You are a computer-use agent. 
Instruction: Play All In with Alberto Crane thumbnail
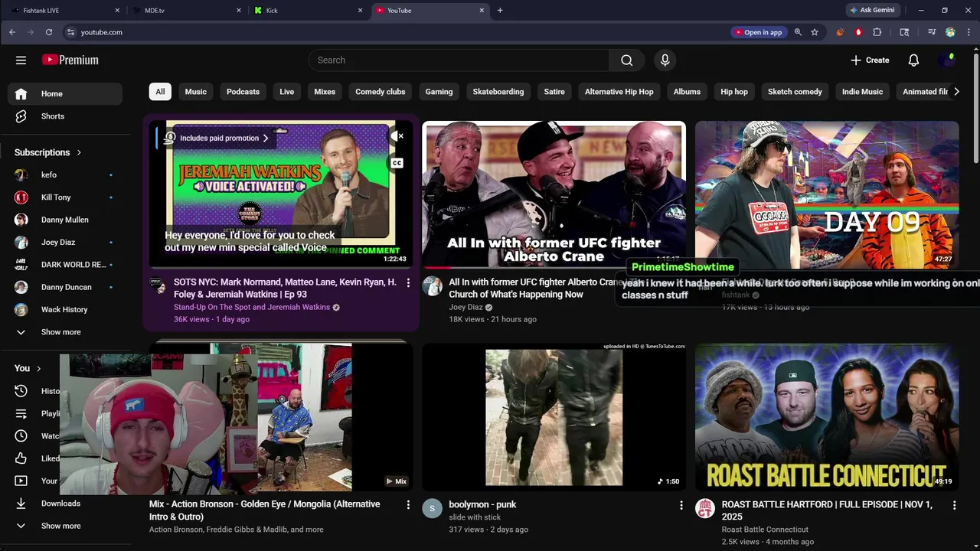click(554, 194)
